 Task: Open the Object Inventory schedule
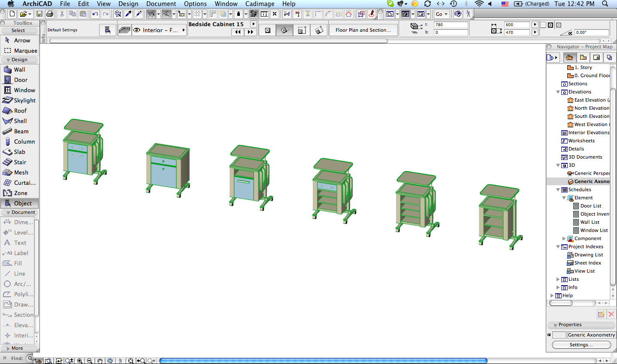point(594,214)
